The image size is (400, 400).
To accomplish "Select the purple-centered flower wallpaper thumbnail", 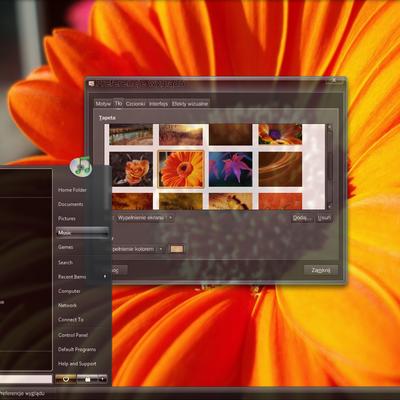I will click(x=280, y=134).
